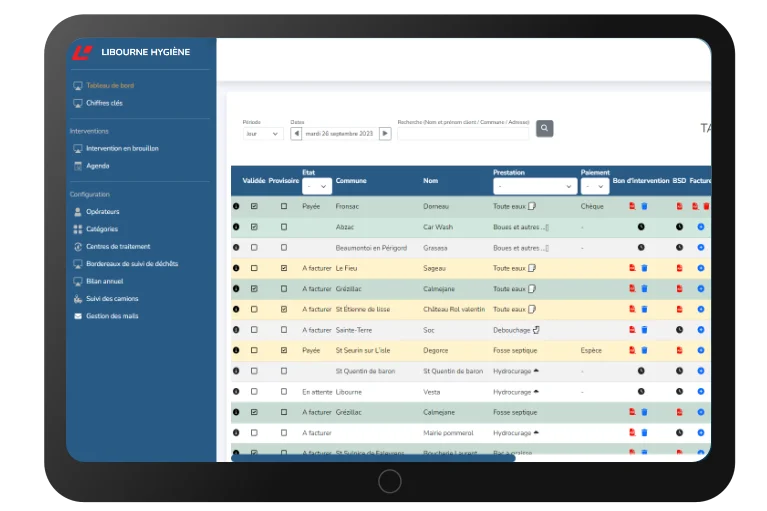Select the Espèce payment cell

[x=591, y=351]
